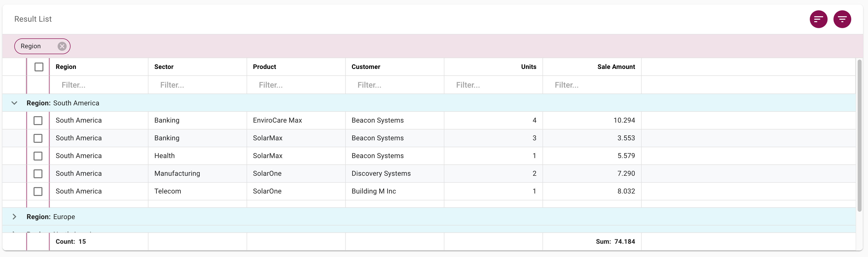Image resolution: width=868 pixels, height=257 pixels.
Task: Click the expand chevron for Europe group
Action: click(x=14, y=217)
